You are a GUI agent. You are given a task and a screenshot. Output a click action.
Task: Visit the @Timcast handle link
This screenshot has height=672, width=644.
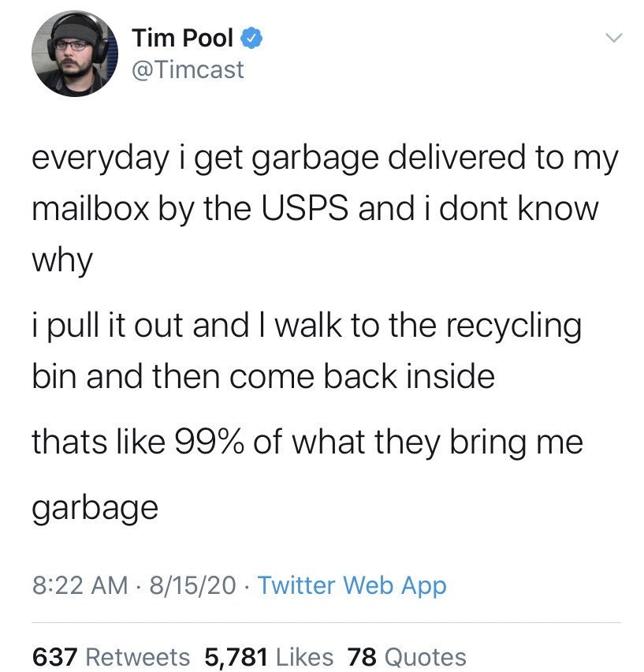(x=188, y=70)
